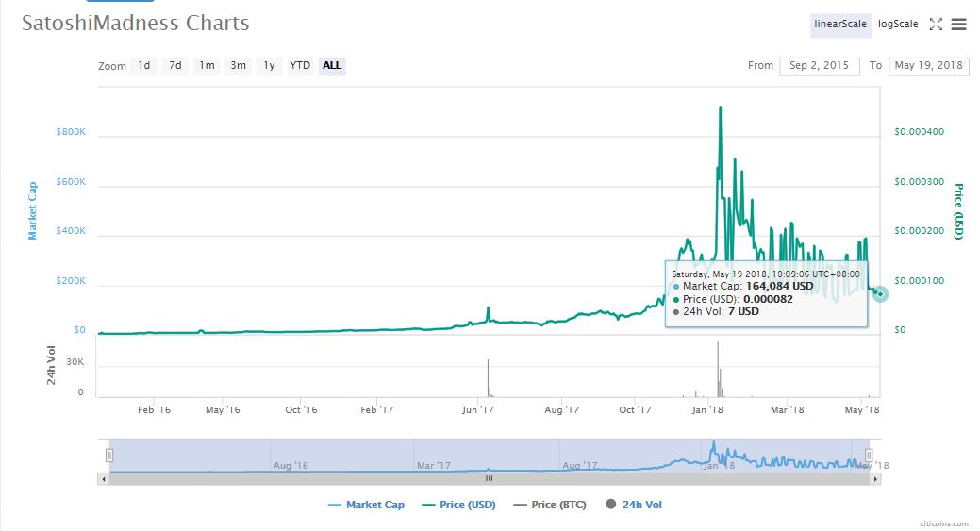This screenshot has height=531, width=980.
Task: Click the navigator scrollbar grip bar
Action: click(x=490, y=479)
